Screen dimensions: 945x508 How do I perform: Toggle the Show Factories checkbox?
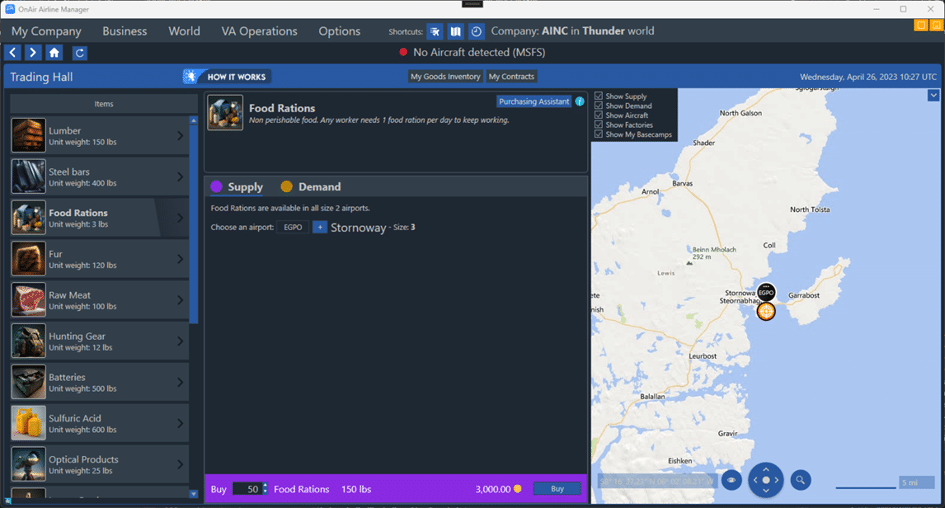(x=598, y=125)
